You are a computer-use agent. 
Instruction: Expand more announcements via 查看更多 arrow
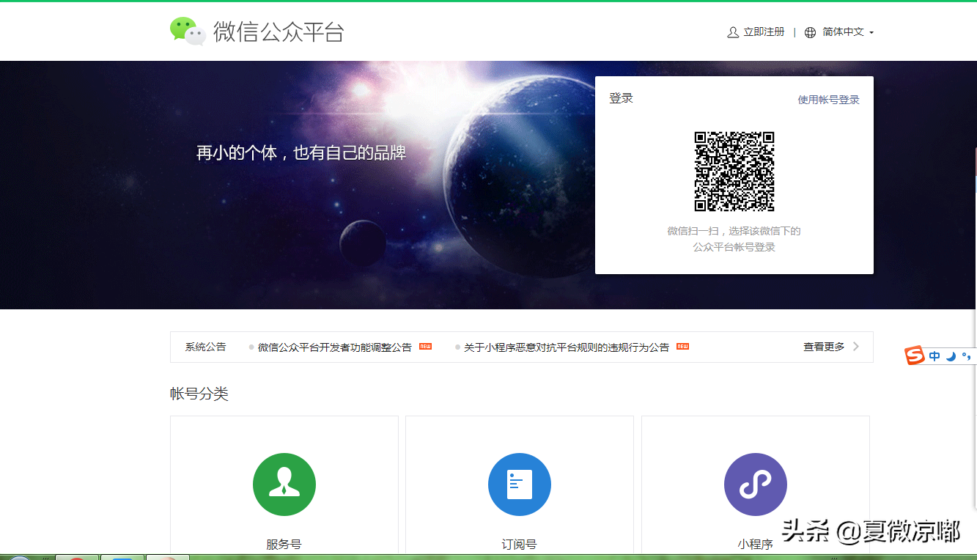pyautogui.click(x=856, y=347)
